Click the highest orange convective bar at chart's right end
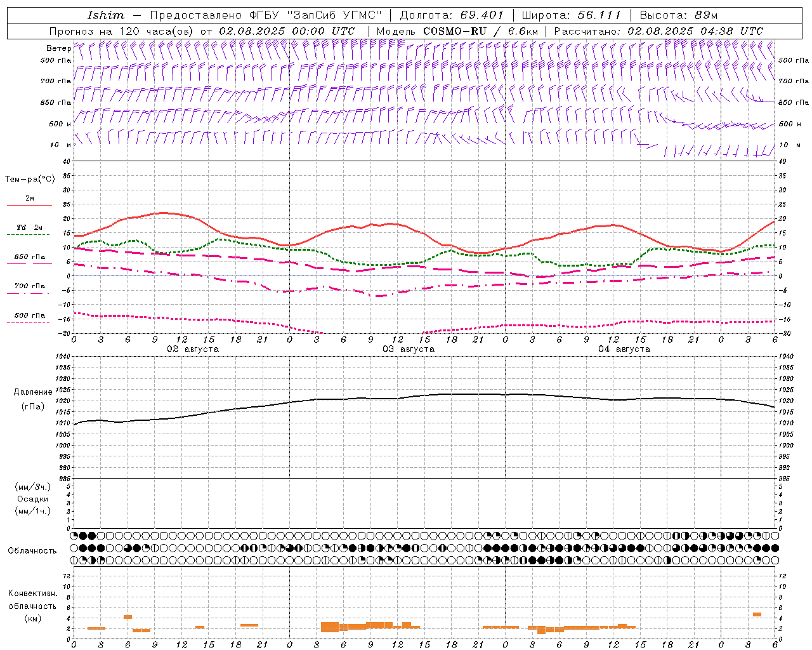This screenshot has height=650, width=812. point(757,614)
